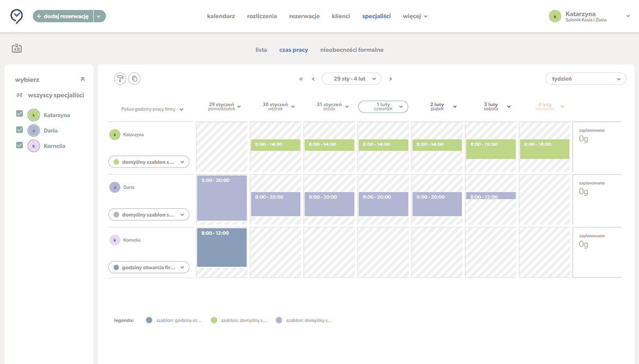Uncheck the Katarzyna specialist checkbox
Image resolution: width=639 pixels, height=364 pixels.
coord(20,114)
